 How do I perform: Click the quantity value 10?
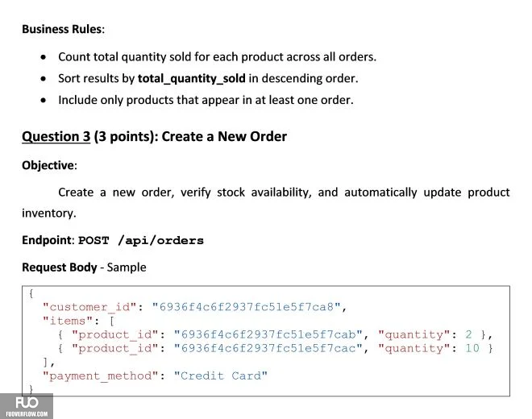click(x=472, y=348)
